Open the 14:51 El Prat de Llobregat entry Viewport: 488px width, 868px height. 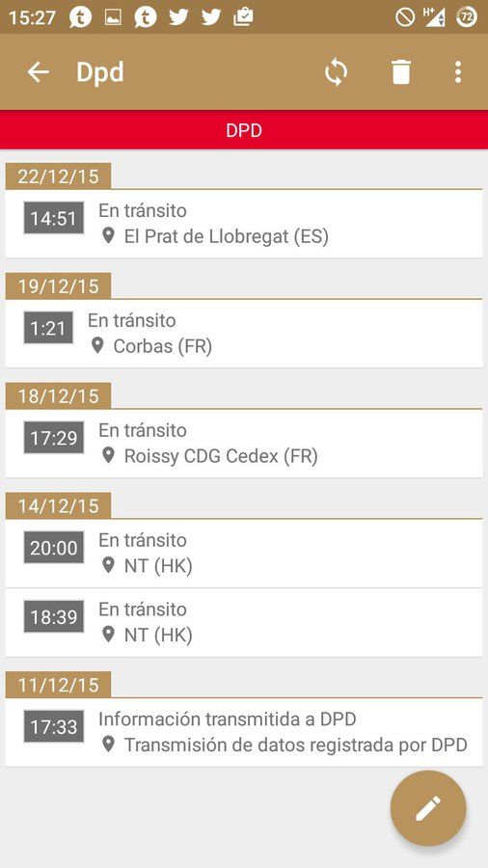(244, 224)
